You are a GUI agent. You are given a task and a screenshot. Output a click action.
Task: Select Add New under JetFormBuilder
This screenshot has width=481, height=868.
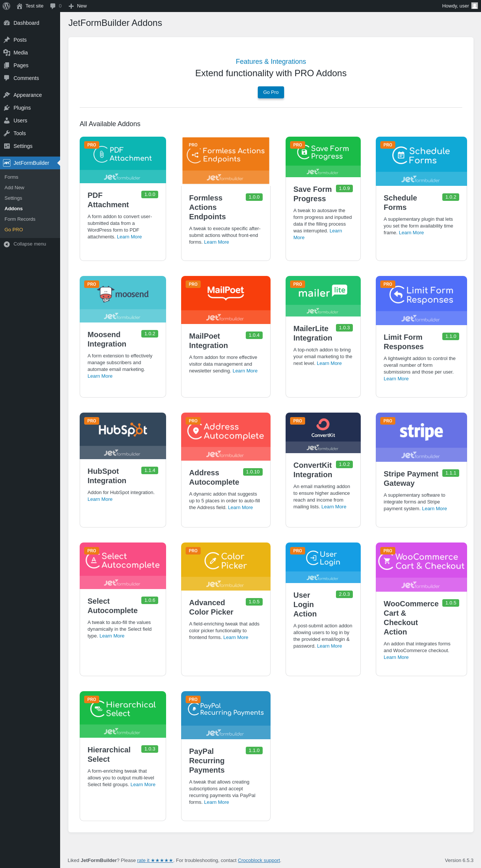click(x=14, y=188)
